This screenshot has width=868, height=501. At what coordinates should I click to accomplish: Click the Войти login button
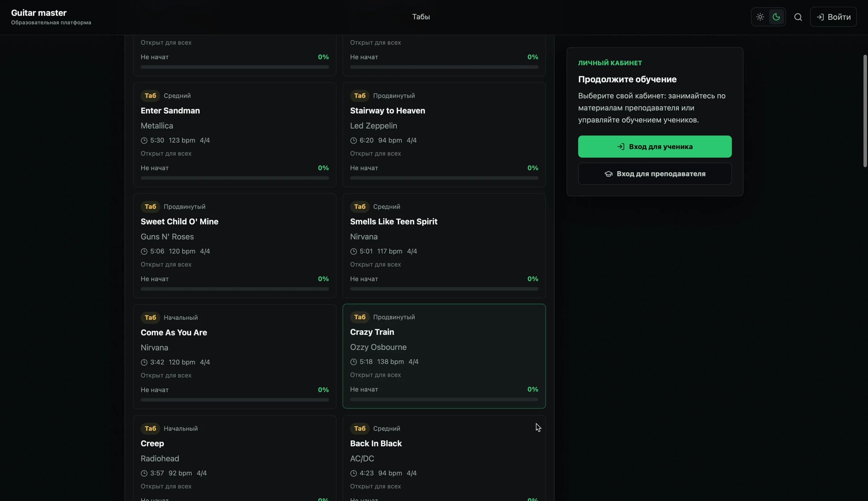coord(833,17)
